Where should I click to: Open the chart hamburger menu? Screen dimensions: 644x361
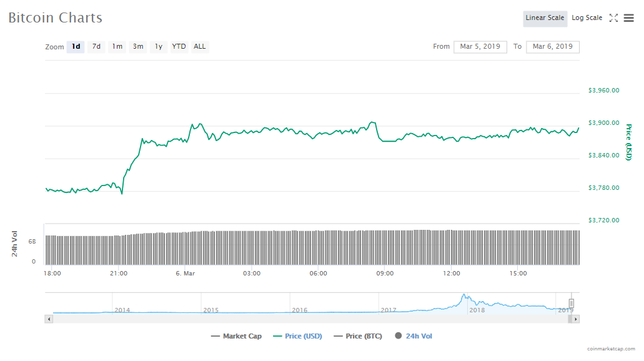tap(628, 18)
